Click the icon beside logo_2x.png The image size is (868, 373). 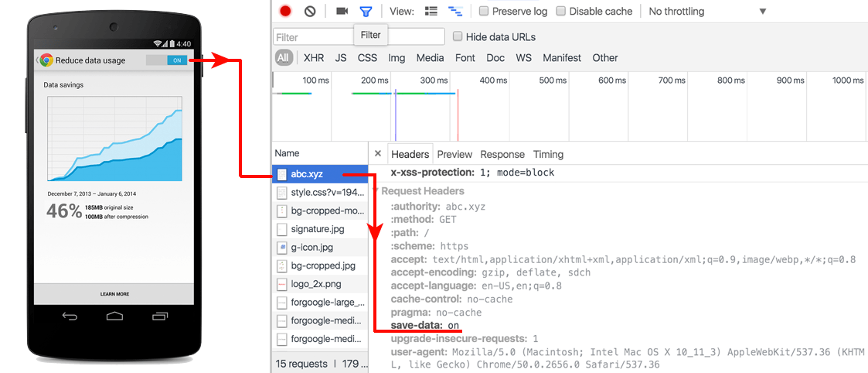(x=282, y=284)
